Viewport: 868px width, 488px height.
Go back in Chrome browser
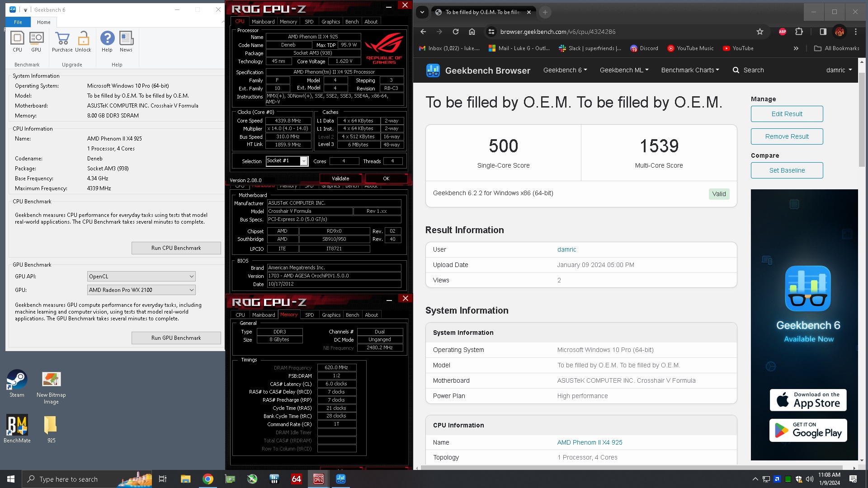(x=423, y=32)
